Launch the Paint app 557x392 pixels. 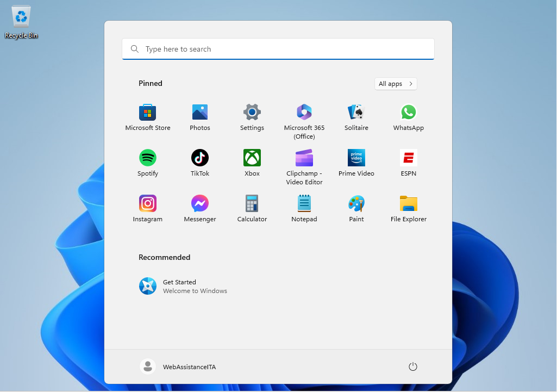(356, 209)
